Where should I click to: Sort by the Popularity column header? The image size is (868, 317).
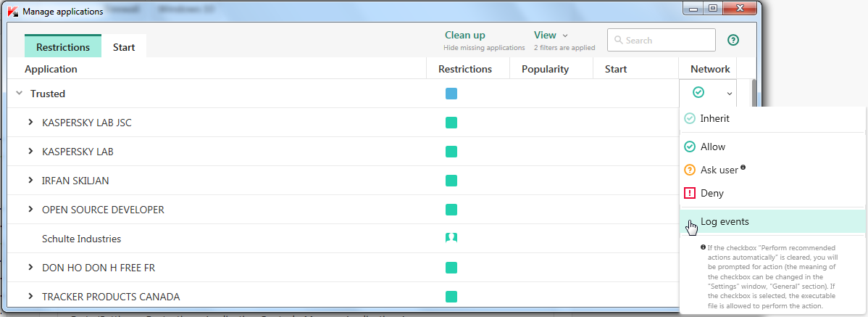(x=545, y=69)
